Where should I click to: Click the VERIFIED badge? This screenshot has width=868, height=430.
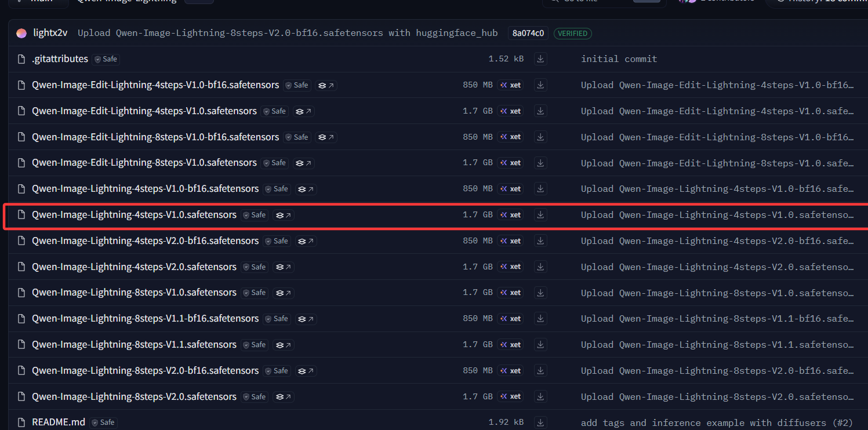[x=573, y=33]
